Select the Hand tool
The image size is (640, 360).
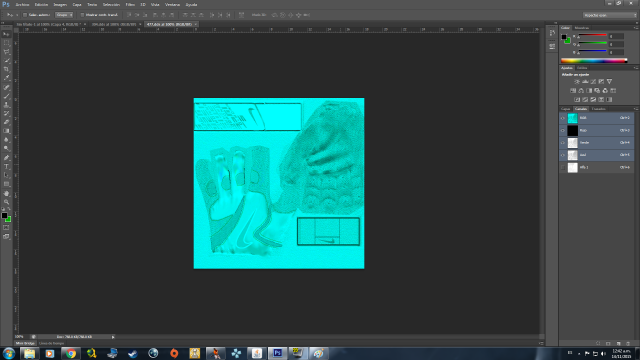pyautogui.click(x=6, y=193)
